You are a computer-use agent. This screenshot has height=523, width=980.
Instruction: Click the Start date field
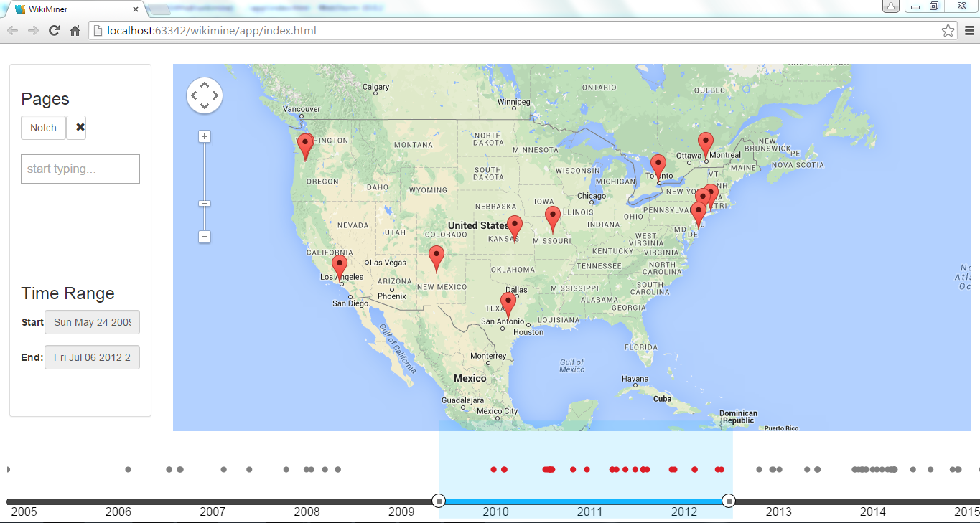pos(92,322)
